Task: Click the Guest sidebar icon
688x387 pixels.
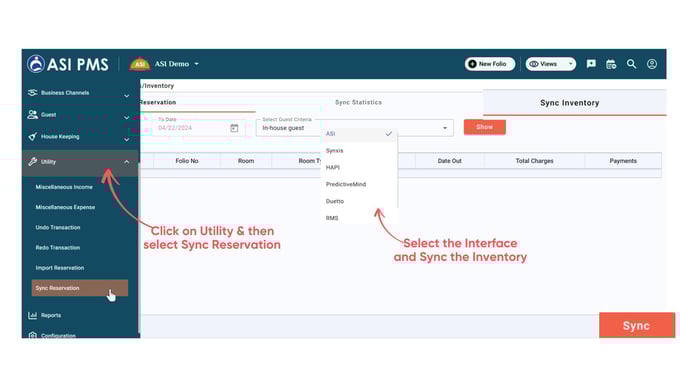Action: (x=32, y=115)
